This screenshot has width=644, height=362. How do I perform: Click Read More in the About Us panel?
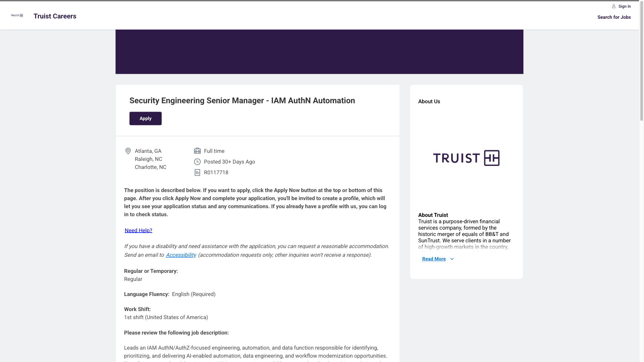point(434,259)
